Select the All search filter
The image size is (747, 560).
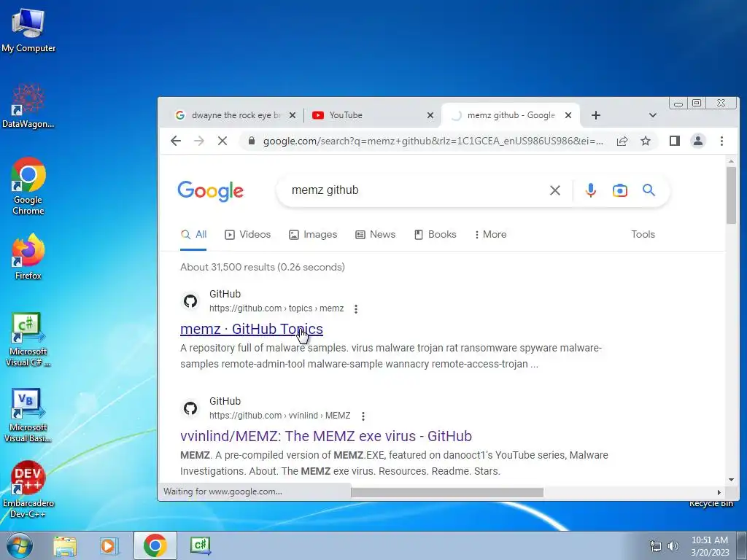point(193,234)
